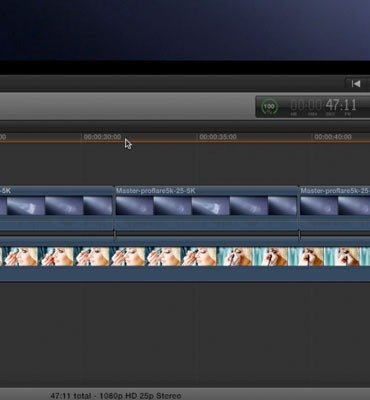Click the 00:00:40:00 ruler mark
The width and height of the screenshot is (370, 400).
click(333, 137)
